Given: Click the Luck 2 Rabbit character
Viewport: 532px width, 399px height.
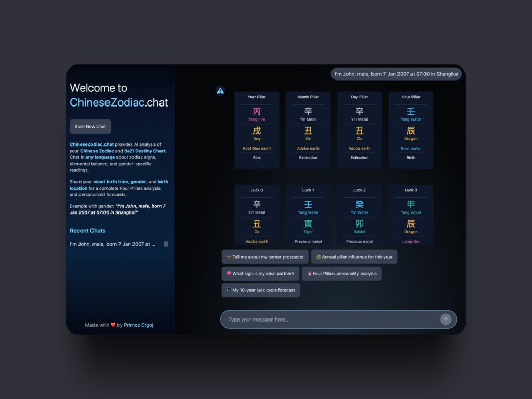Looking at the screenshot, I should tap(360, 223).
